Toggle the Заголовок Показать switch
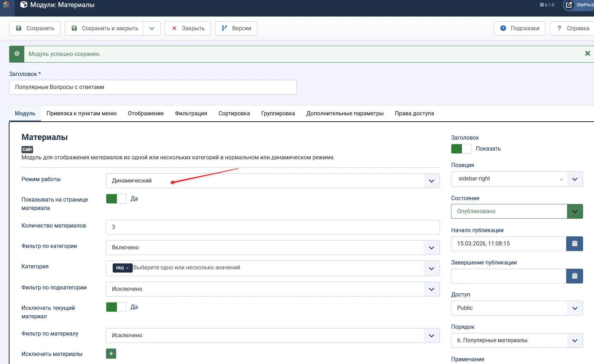The height and width of the screenshot is (364, 594). coord(461,149)
